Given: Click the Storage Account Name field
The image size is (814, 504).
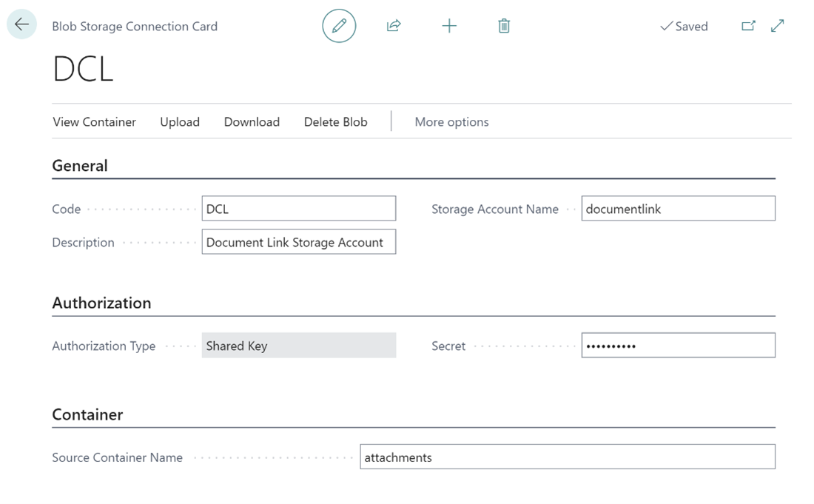Looking at the screenshot, I should 678,209.
